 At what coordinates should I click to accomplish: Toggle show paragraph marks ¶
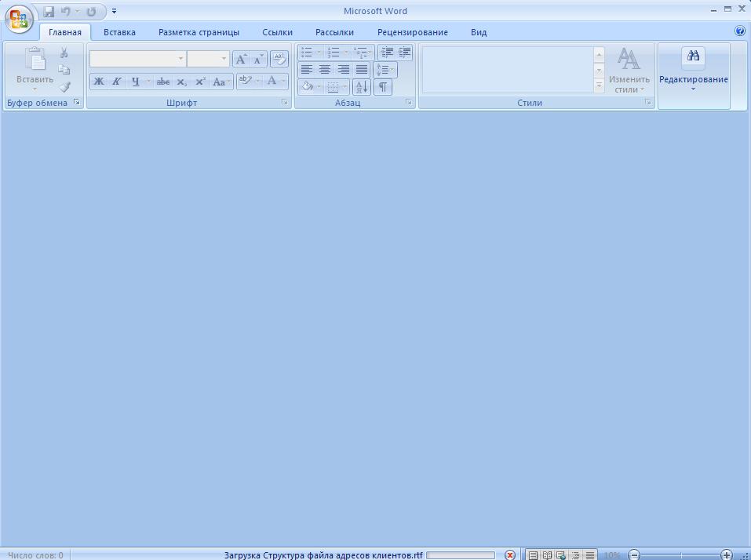[383, 87]
